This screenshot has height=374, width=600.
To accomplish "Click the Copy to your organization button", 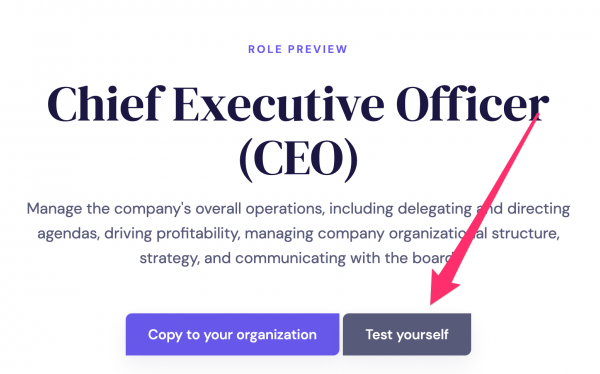I will pos(232,334).
